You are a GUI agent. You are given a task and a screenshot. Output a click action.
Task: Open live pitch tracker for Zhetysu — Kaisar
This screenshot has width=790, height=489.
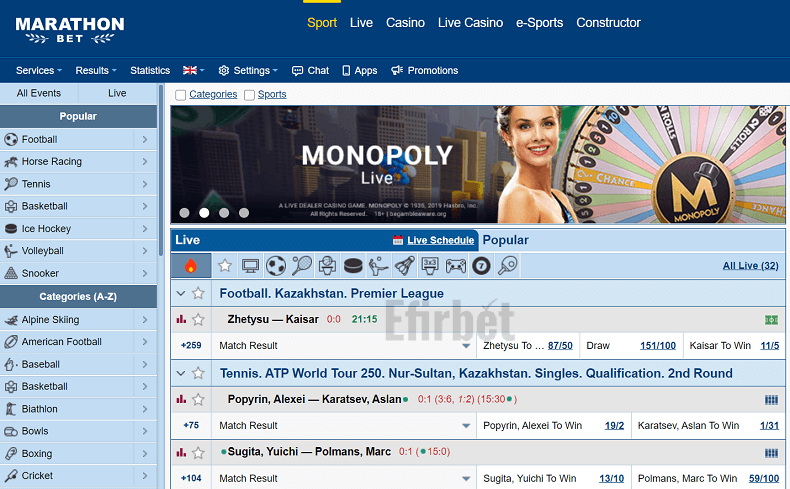point(771,320)
